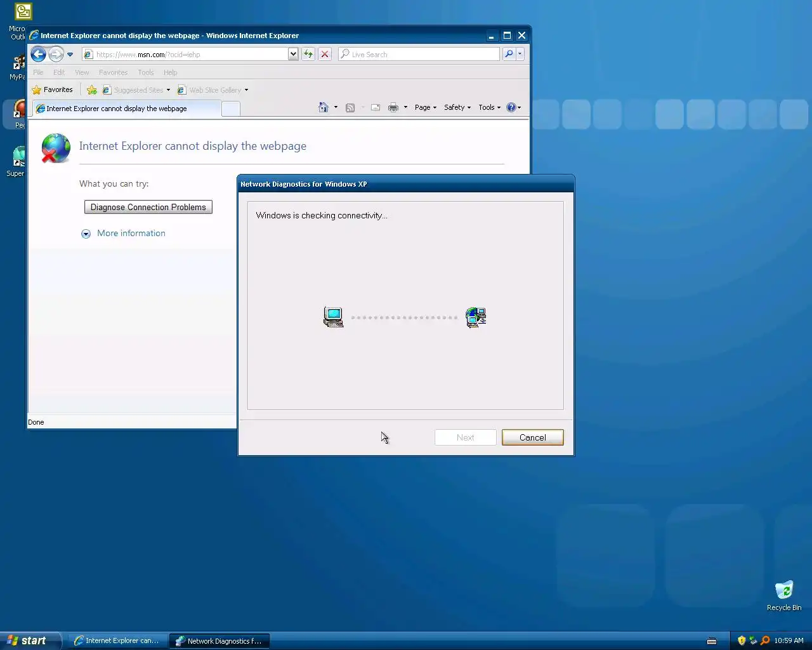The width and height of the screenshot is (812, 650).
Task: Select the 'Internet Explorer cannot display' tab
Action: [x=126, y=109]
